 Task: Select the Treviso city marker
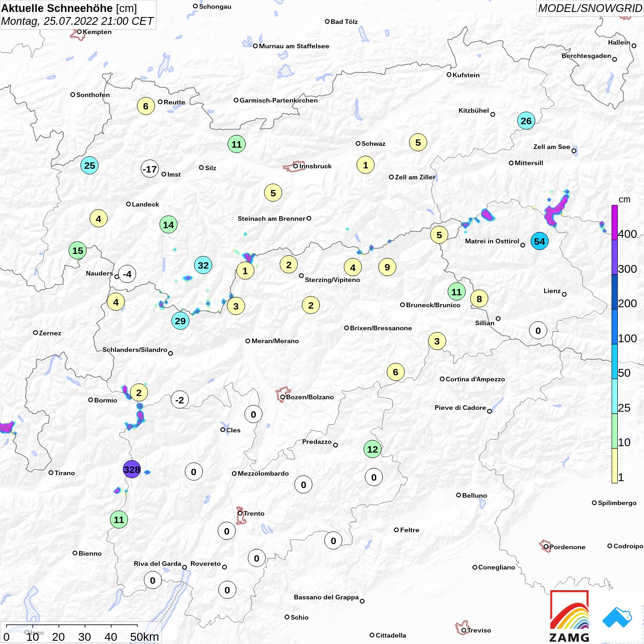point(464,630)
